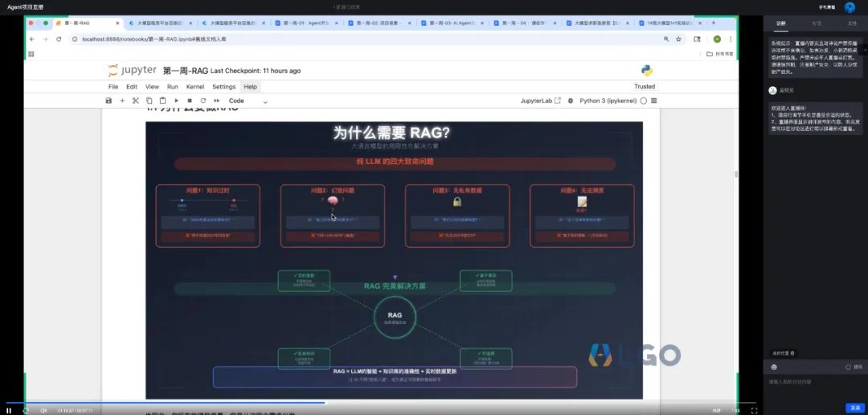Image resolution: width=868 pixels, height=415 pixels.
Task: Seek on the video progress bar
Action: click(x=381, y=403)
